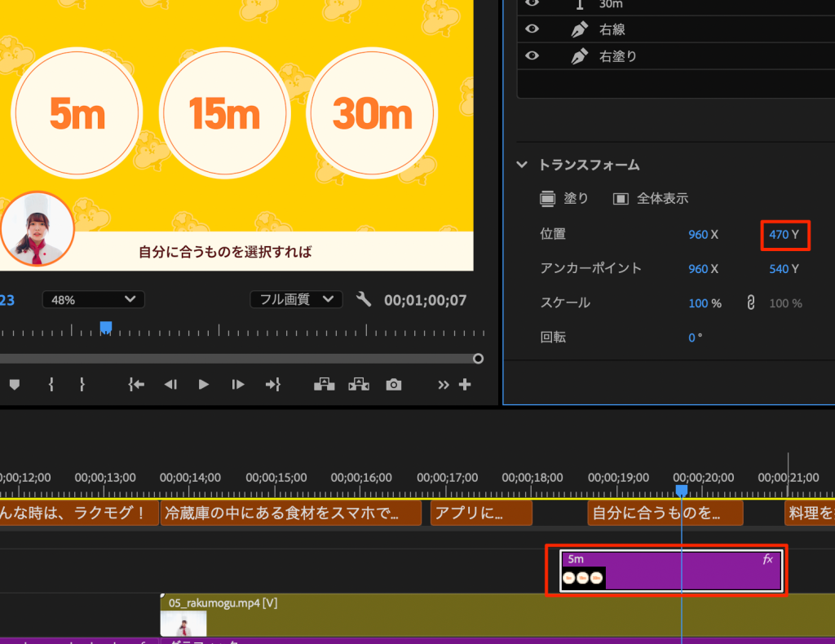The width and height of the screenshot is (835, 644).
Task: Hide the 右線 layer with eye icon
Action: [x=532, y=29]
